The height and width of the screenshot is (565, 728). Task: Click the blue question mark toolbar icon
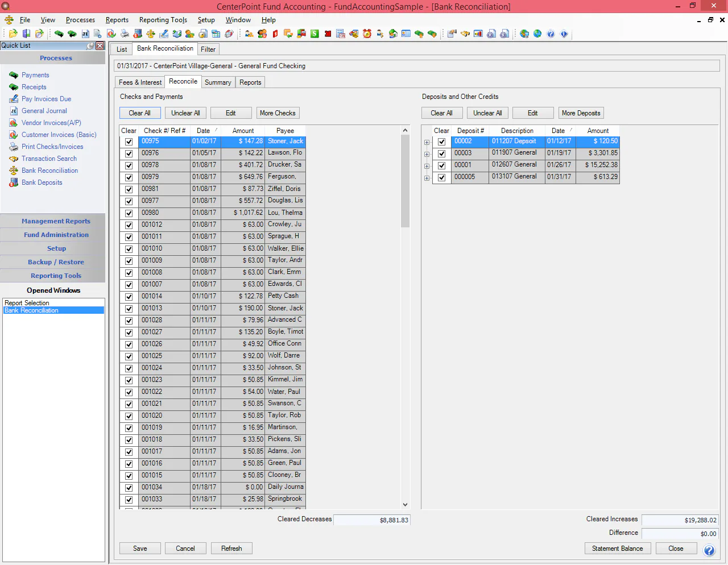[x=551, y=34]
